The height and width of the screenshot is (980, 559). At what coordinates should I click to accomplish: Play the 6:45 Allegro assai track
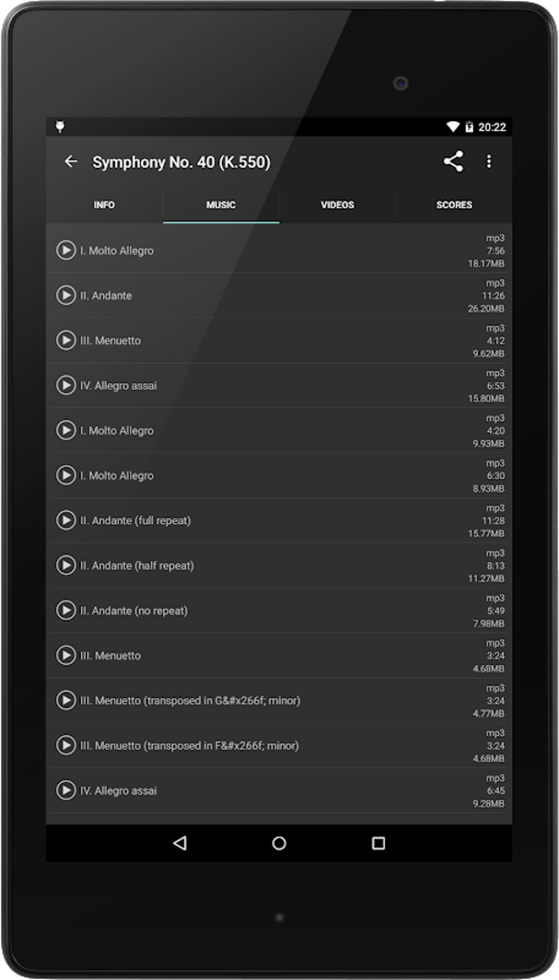(x=66, y=790)
